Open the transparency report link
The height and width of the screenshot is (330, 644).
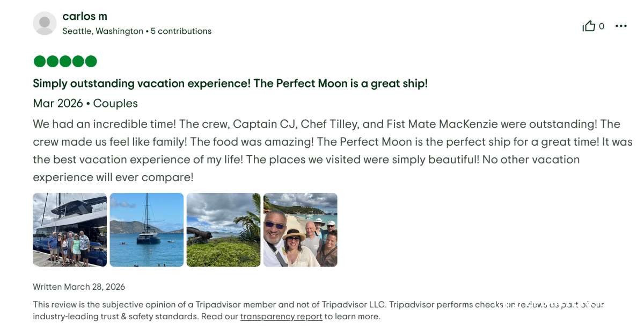point(281,317)
